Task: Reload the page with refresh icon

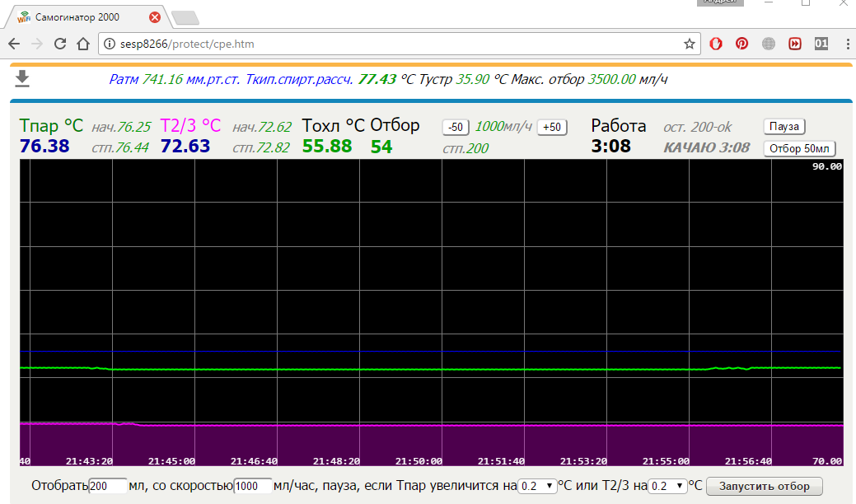Action: coord(60,44)
